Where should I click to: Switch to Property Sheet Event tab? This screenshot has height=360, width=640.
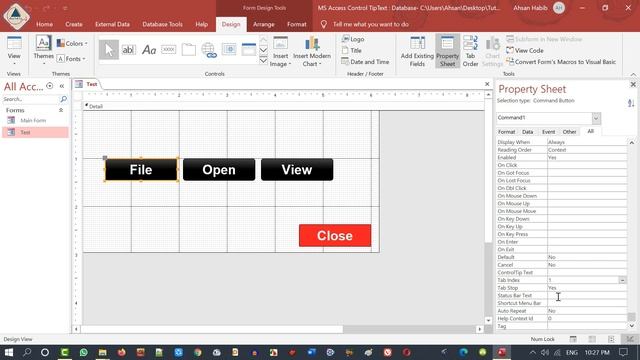[548, 132]
